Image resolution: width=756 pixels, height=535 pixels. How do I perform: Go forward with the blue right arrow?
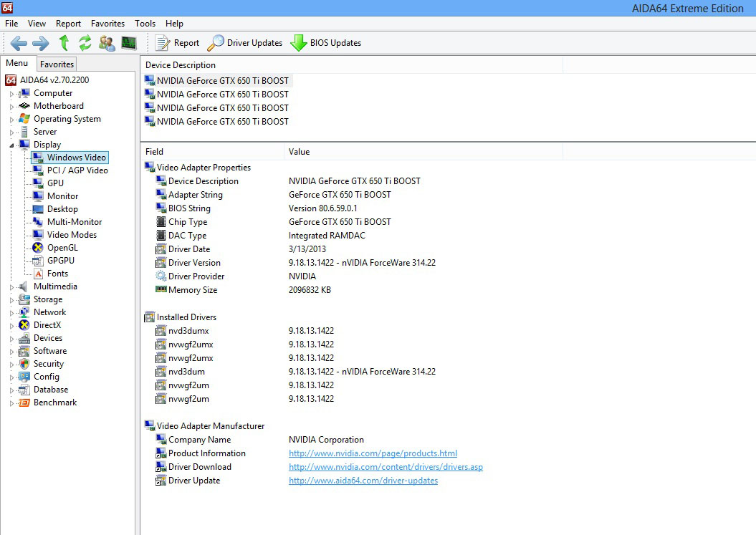pyautogui.click(x=41, y=43)
